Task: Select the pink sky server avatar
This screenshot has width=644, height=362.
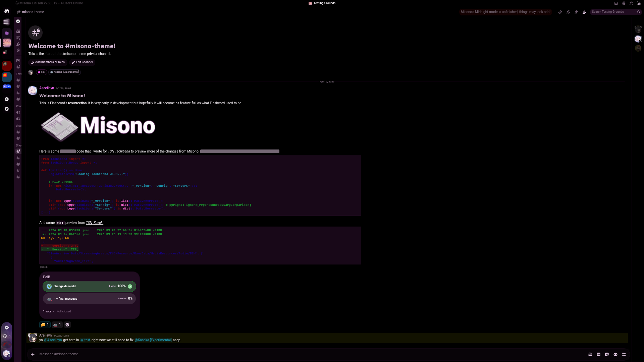Action: coord(7,43)
